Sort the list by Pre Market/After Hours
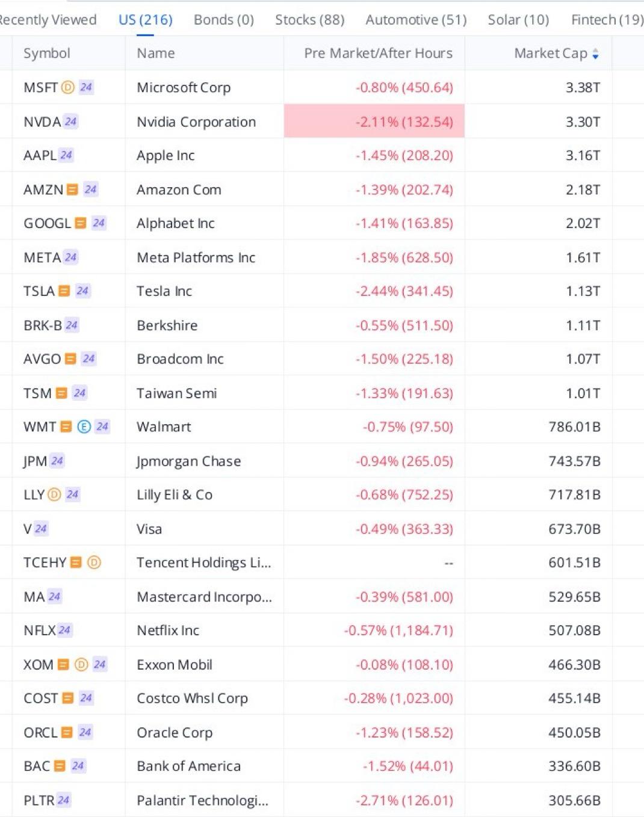 point(378,54)
